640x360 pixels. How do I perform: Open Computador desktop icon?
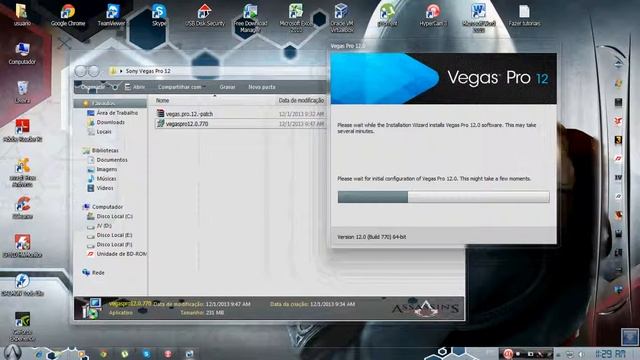click(x=22, y=53)
